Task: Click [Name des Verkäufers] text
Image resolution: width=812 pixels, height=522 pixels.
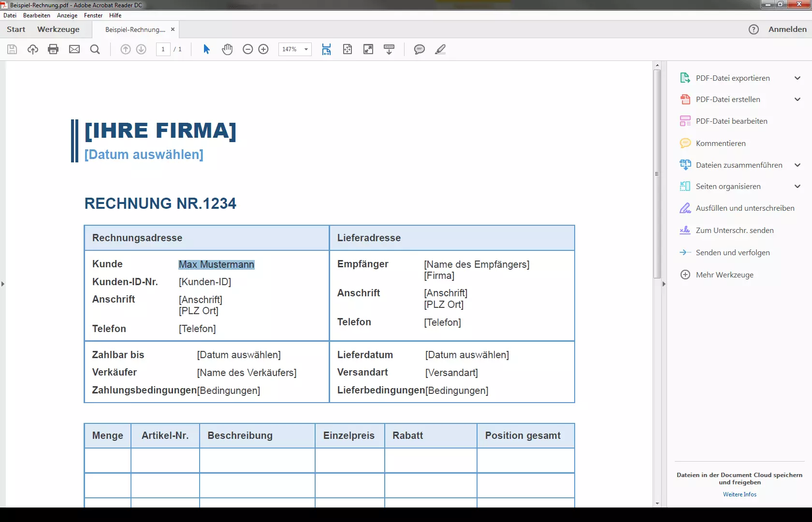Action: click(x=246, y=373)
